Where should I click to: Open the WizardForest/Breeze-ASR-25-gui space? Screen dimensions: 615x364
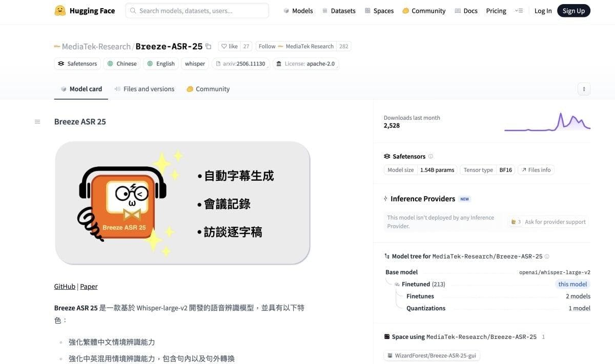(433, 355)
